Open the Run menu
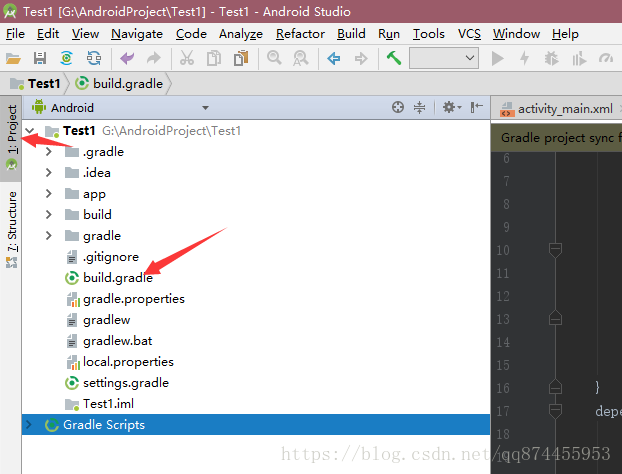 point(389,34)
